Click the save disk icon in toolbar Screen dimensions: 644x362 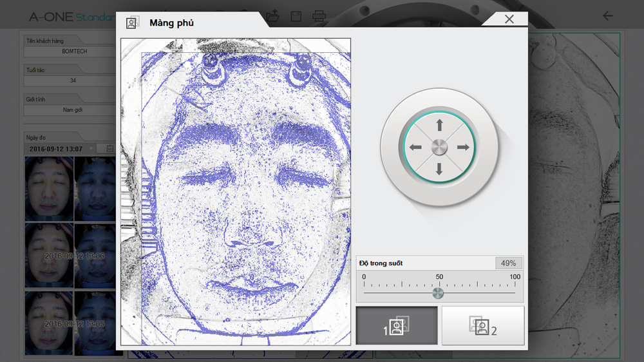296,15
